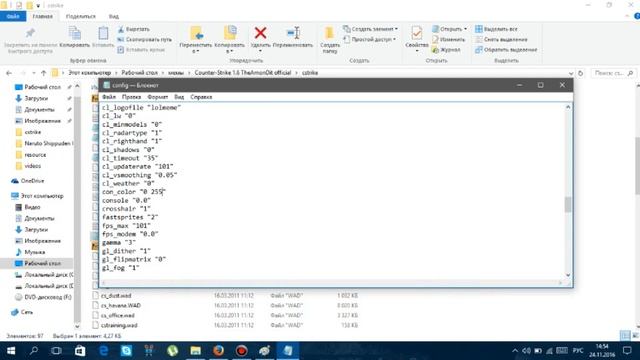Click the Copy to ribbon icon
The width and height of the screenshot is (640, 360).
tap(229, 33)
